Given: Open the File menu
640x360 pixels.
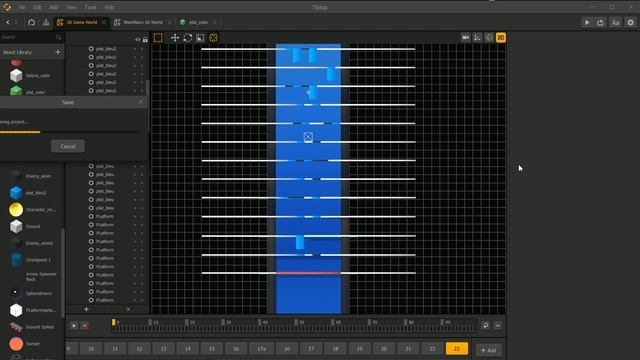Looking at the screenshot, I should pyautogui.click(x=21, y=7).
